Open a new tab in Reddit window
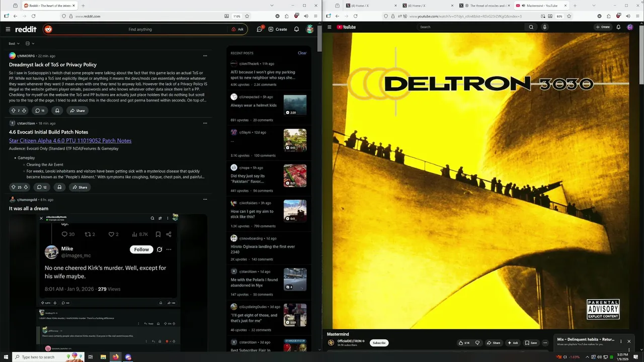The width and height of the screenshot is (644, 362). click(x=83, y=6)
